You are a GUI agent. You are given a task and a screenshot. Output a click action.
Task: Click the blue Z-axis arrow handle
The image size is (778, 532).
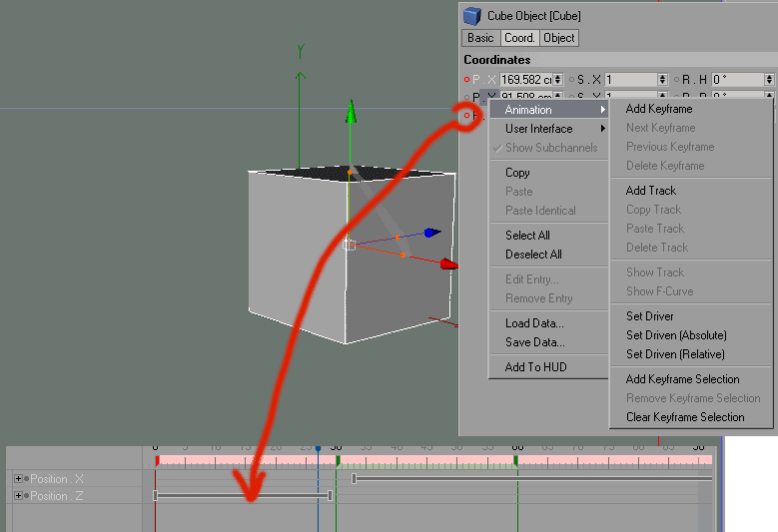click(430, 233)
